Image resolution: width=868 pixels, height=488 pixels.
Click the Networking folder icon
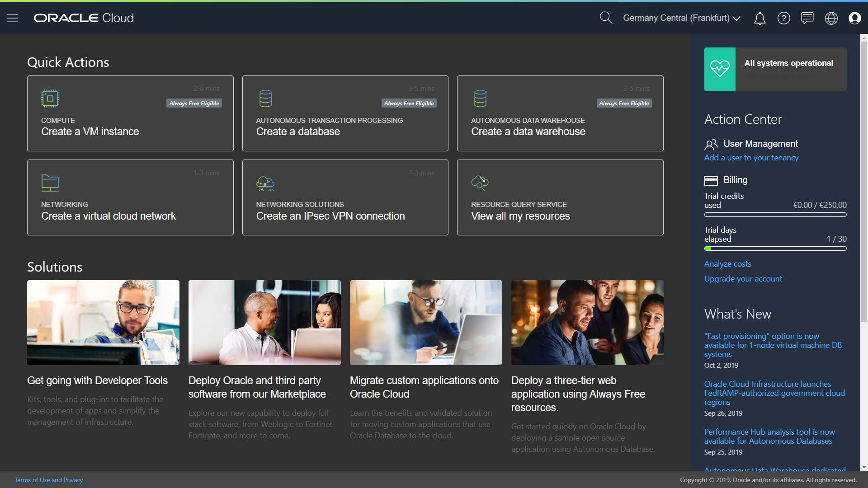pyautogui.click(x=50, y=183)
